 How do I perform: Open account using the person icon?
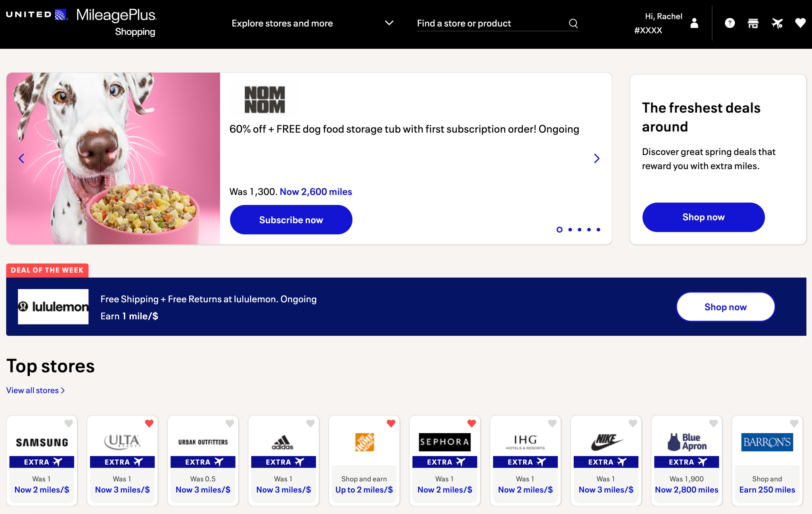tap(693, 23)
